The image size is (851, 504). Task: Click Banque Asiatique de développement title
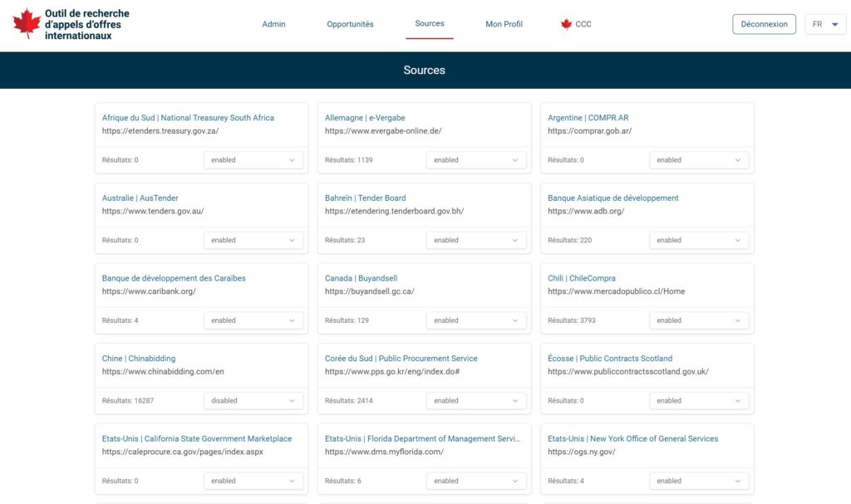click(x=612, y=198)
